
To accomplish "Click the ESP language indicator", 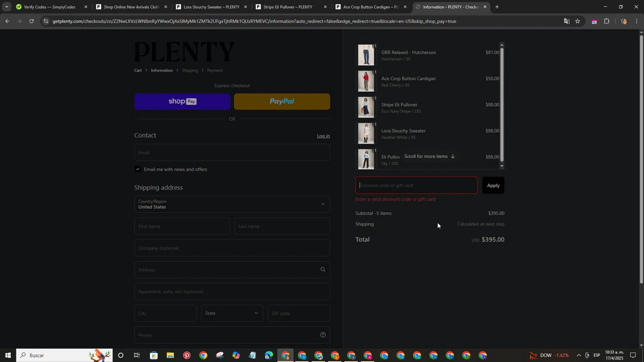I will pos(597,355).
